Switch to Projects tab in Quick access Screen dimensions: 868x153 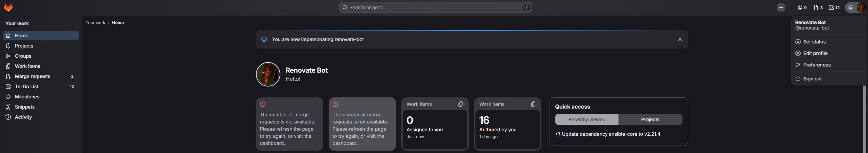coord(650,119)
